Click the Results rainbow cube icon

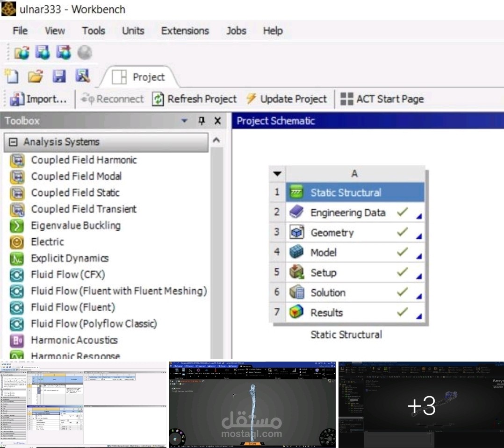tap(296, 312)
